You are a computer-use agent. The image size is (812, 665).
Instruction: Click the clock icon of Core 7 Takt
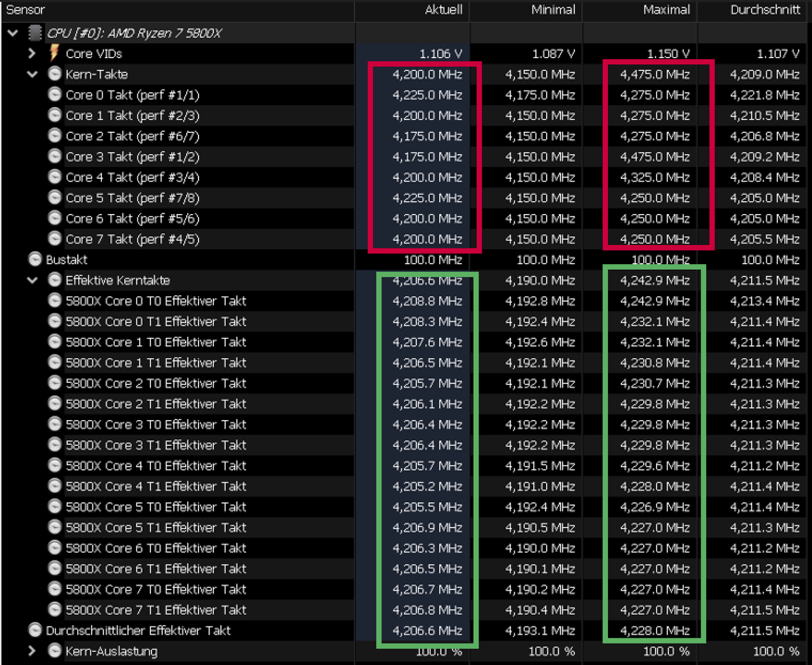[x=54, y=239]
